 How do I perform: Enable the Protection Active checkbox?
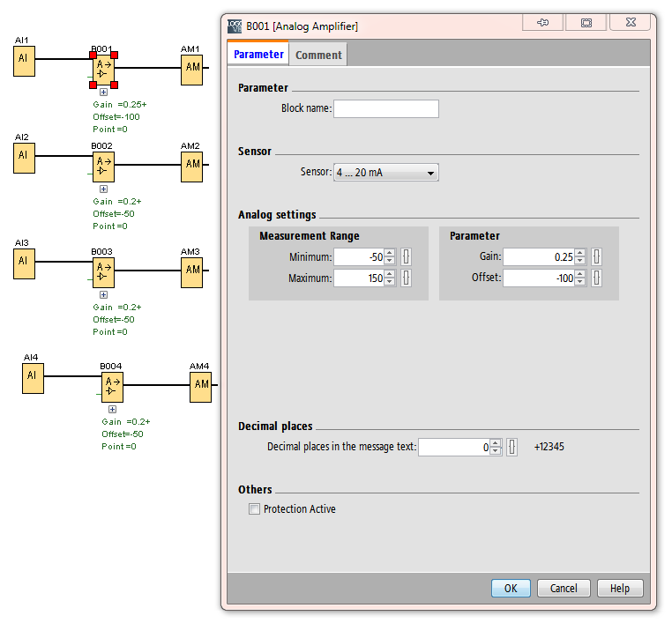255,509
